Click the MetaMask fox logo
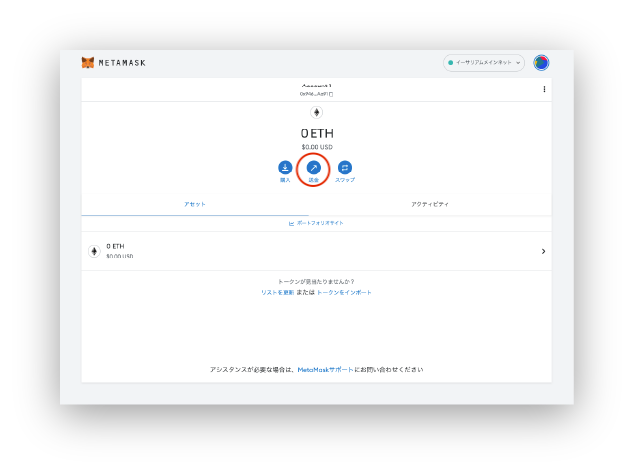 click(x=88, y=63)
